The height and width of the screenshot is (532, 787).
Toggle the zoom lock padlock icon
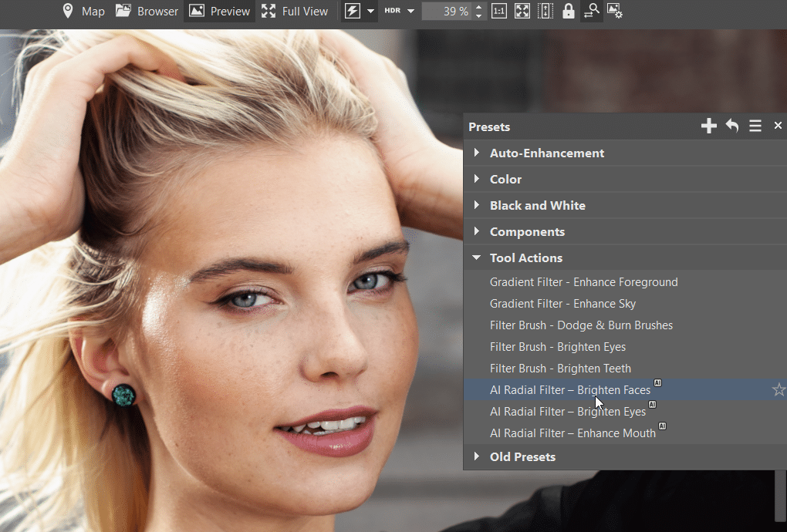pos(569,11)
